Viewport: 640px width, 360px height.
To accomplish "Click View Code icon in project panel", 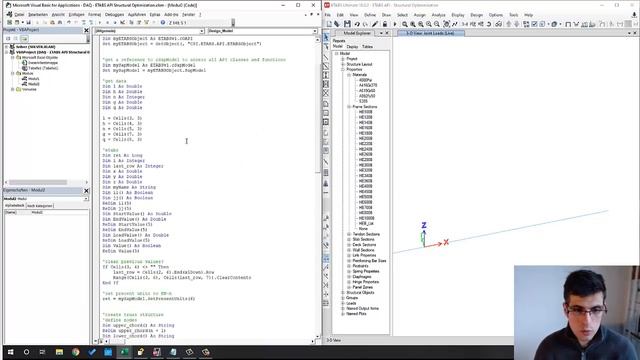I will click(x=8, y=38).
